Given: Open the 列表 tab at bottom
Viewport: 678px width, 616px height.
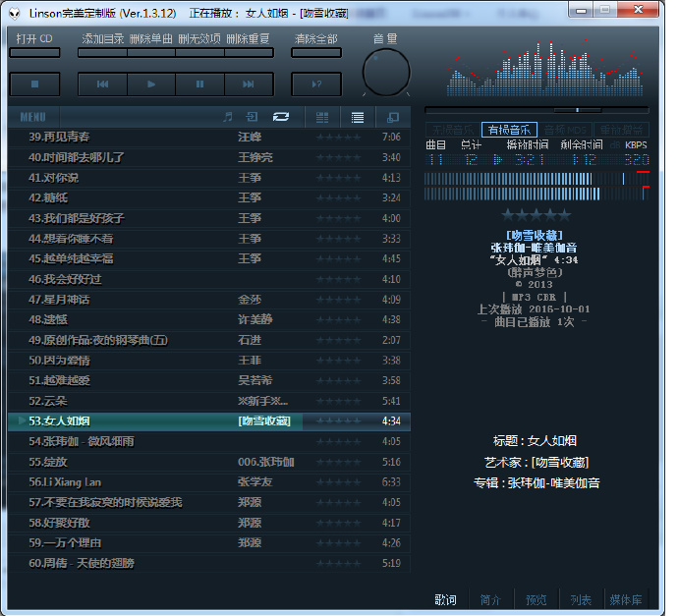Looking at the screenshot, I should pyautogui.click(x=581, y=599).
